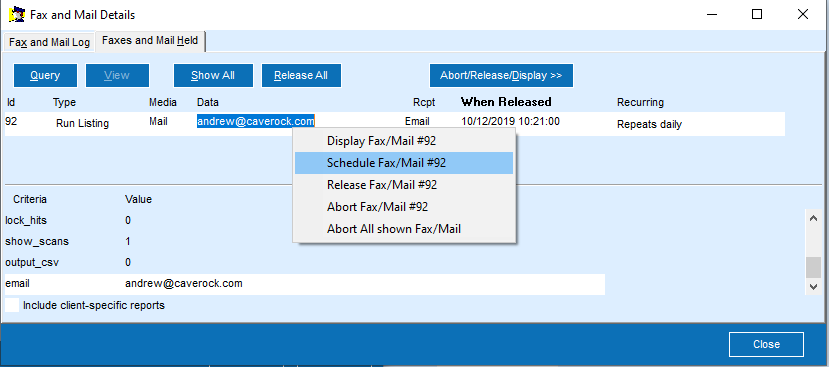Screen dimensions: 829x367
Task: Click the Abort/Release/Display >> button
Action: pyautogui.click(x=501, y=75)
